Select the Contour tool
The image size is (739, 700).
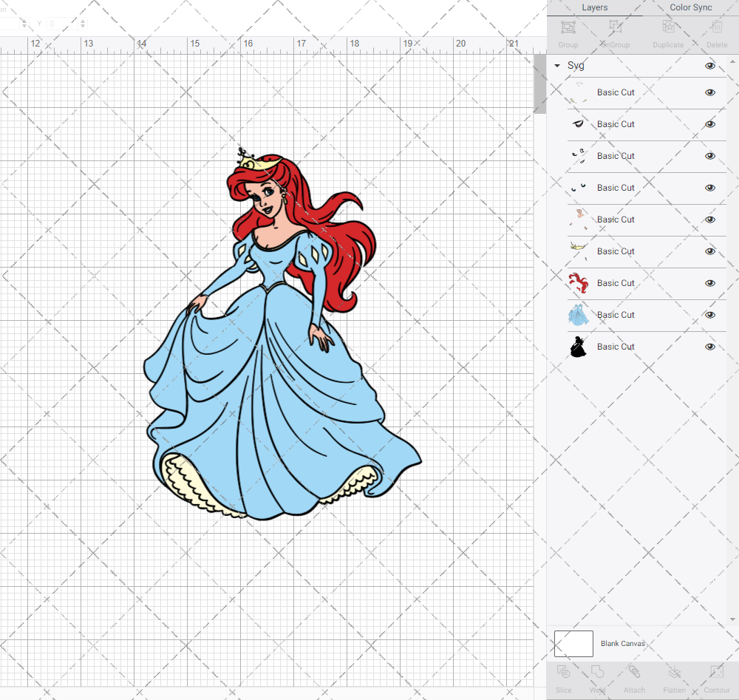(717, 671)
